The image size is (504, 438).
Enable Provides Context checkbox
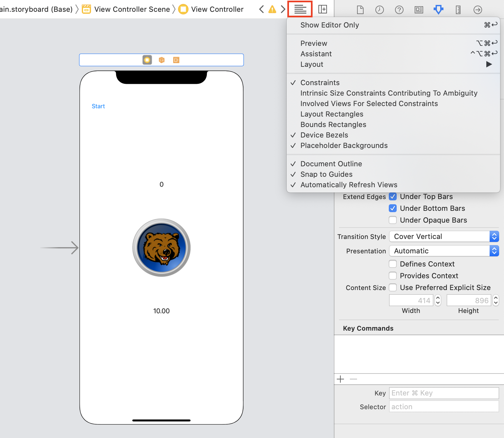(x=393, y=276)
